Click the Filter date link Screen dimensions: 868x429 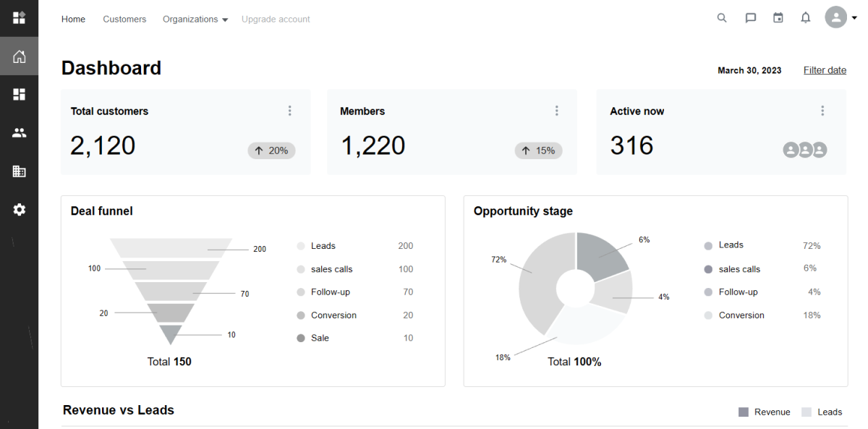[825, 70]
